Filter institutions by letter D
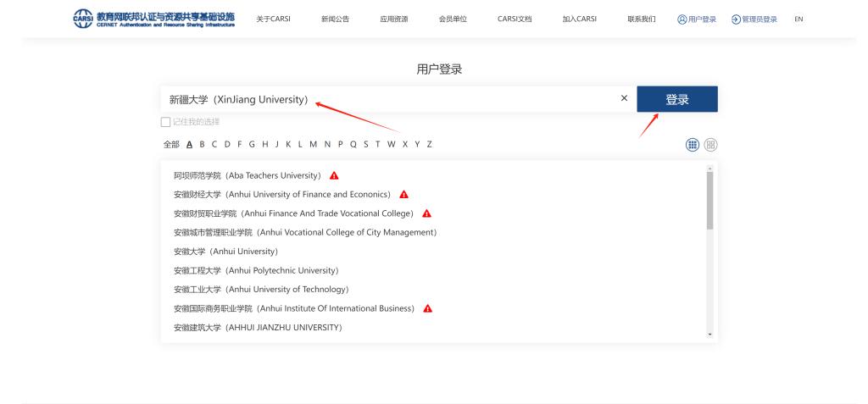 pos(227,145)
